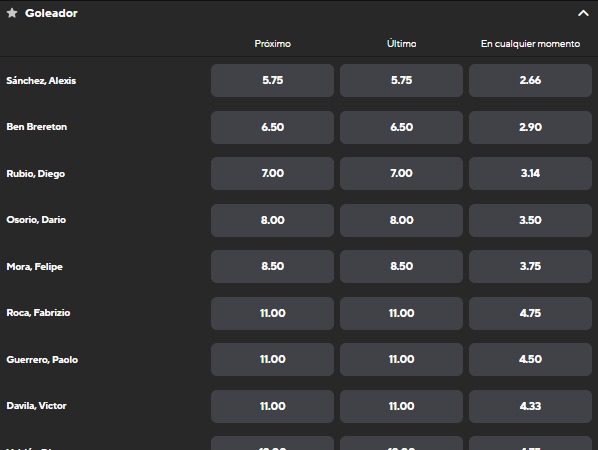598x450 pixels.
Task: Select Sánchez, Alexis anytime odds 2.66
Action: [530, 80]
